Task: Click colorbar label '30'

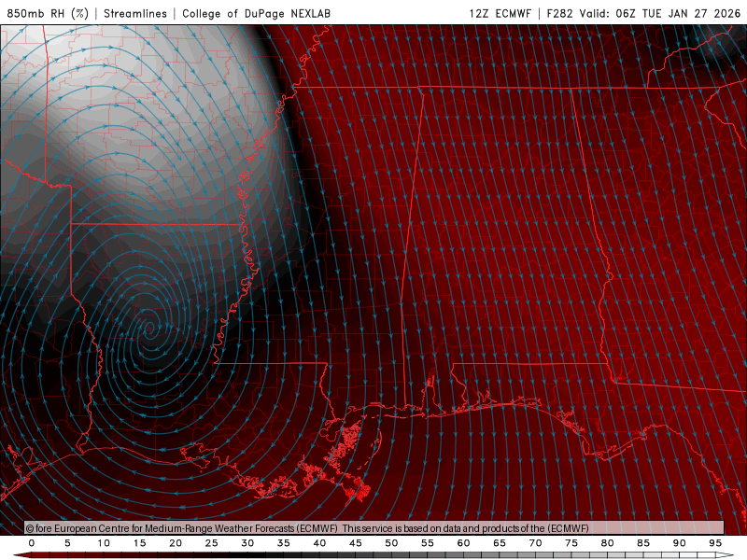Action: pos(247,543)
